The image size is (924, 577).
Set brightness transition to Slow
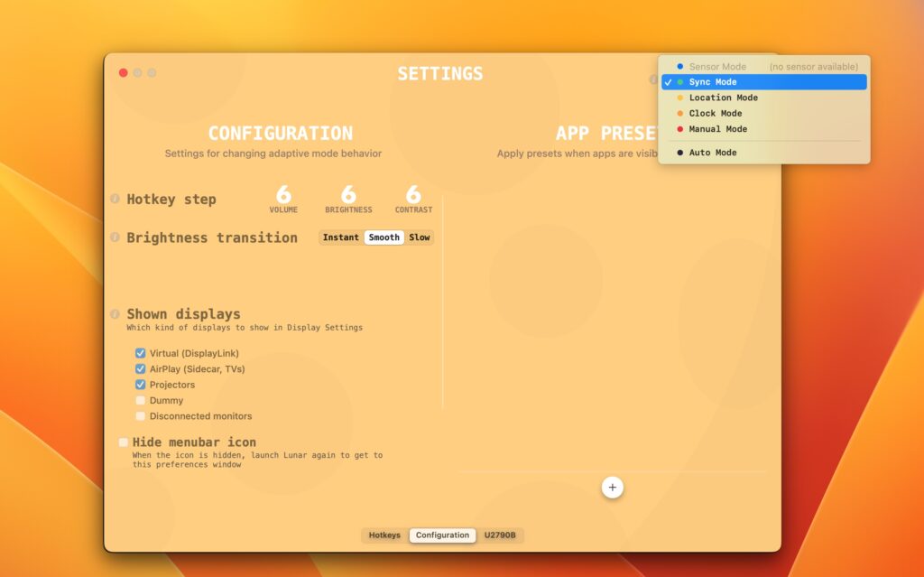tap(419, 237)
